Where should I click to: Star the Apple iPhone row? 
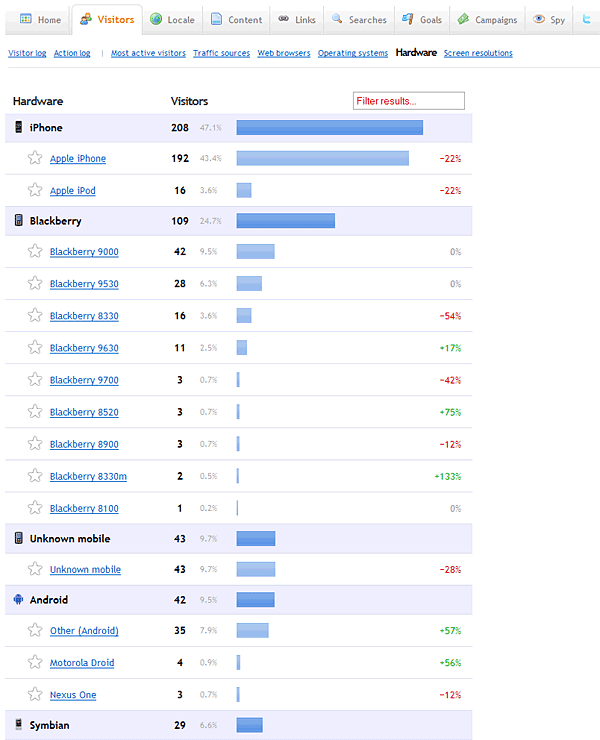35,158
